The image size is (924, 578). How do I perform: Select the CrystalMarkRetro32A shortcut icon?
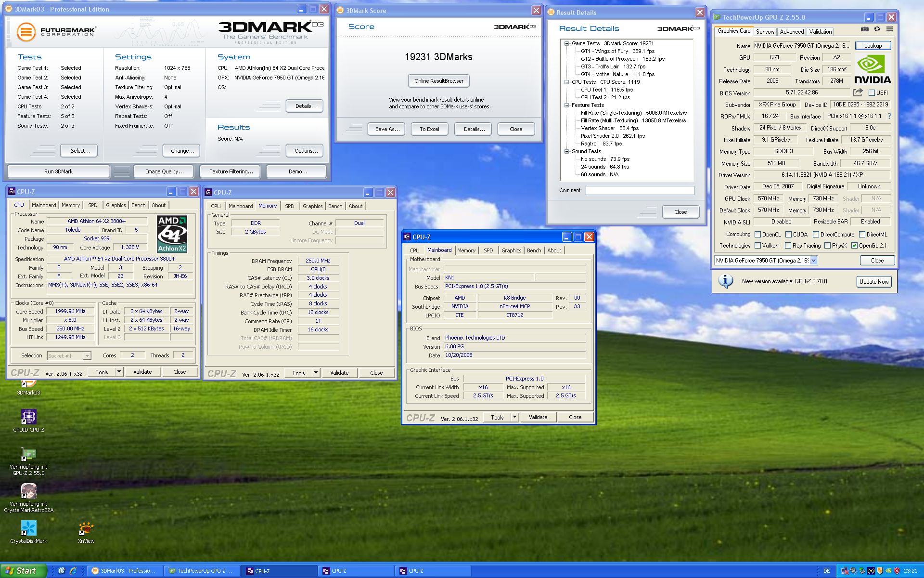[28, 498]
